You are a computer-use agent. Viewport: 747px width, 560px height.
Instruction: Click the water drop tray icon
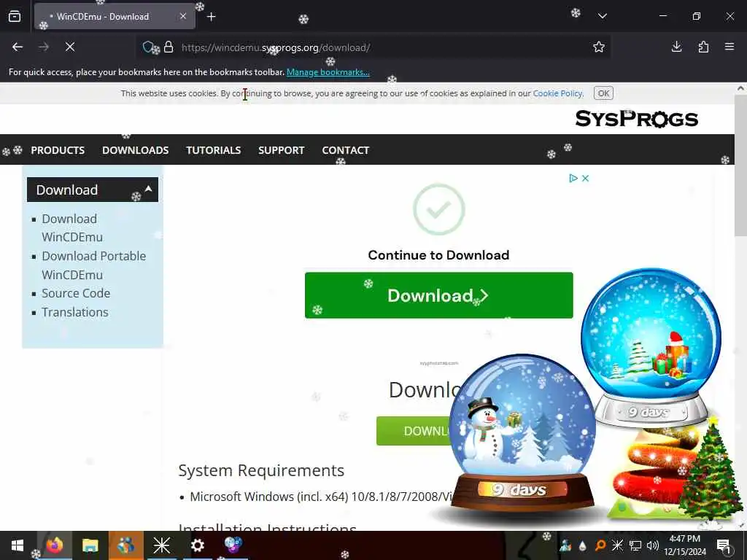tap(583, 546)
